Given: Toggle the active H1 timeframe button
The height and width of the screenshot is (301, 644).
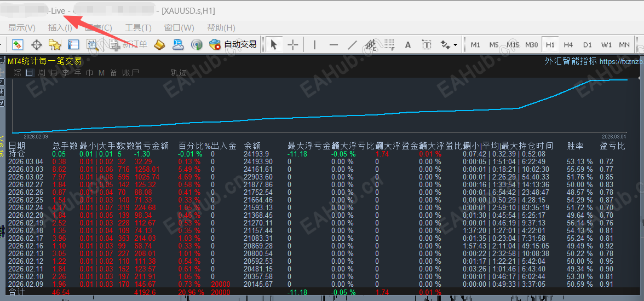Looking at the screenshot, I should 550,45.
